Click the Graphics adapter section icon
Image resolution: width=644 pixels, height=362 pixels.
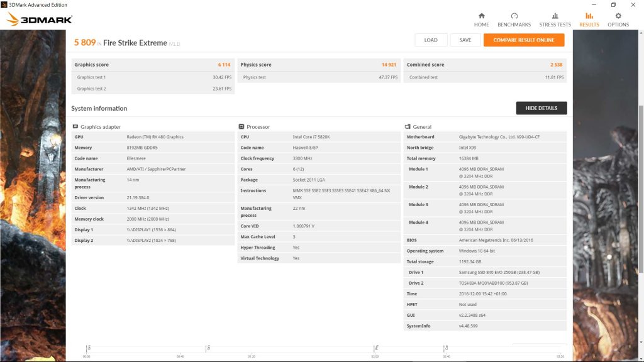75,126
